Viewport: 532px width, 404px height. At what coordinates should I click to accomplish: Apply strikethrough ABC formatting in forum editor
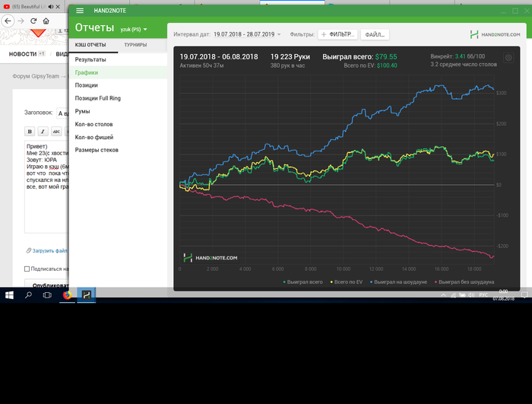pos(56,132)
